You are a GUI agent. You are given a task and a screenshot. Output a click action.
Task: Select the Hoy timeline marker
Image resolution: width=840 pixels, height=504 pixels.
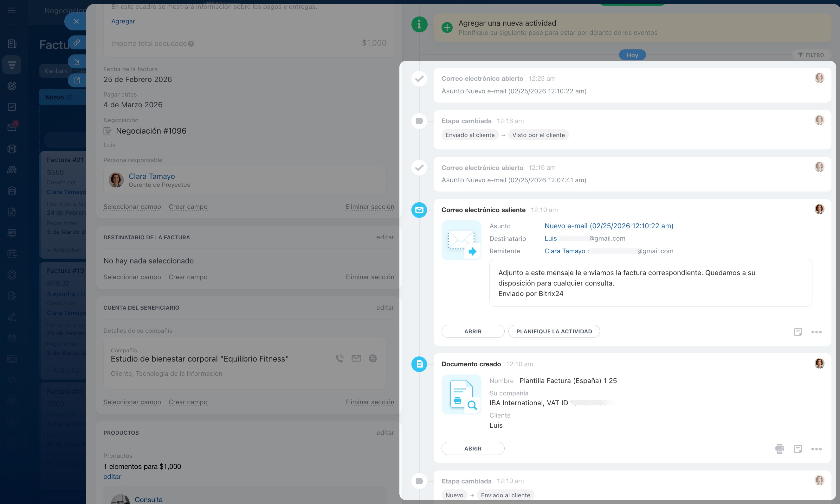click(x=632, y=55)
